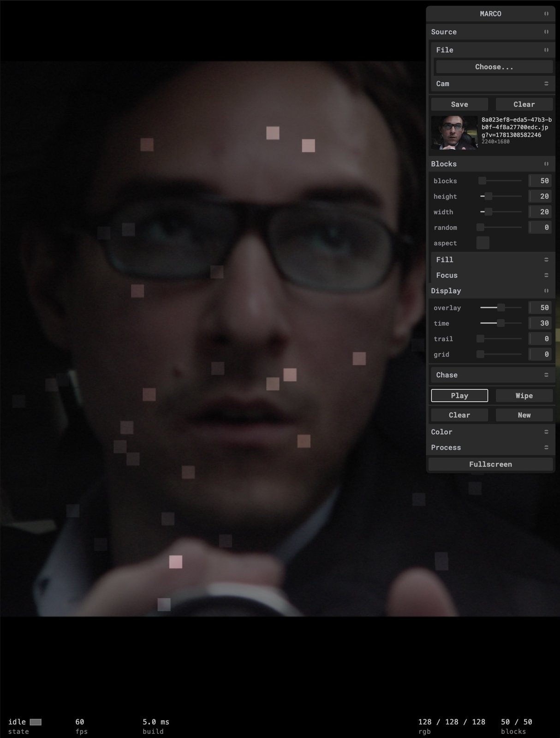
Task: Select the source image thumbnail
Action: pos(454,133)
